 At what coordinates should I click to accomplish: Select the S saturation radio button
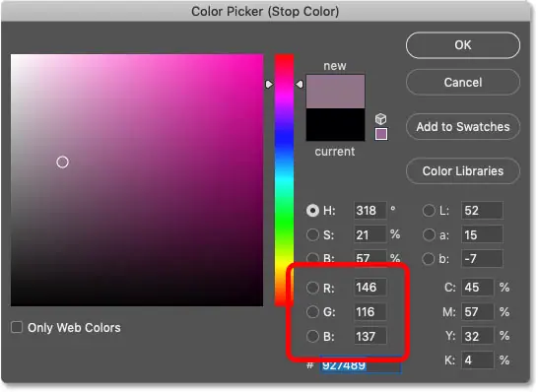(x=312, y=235)
